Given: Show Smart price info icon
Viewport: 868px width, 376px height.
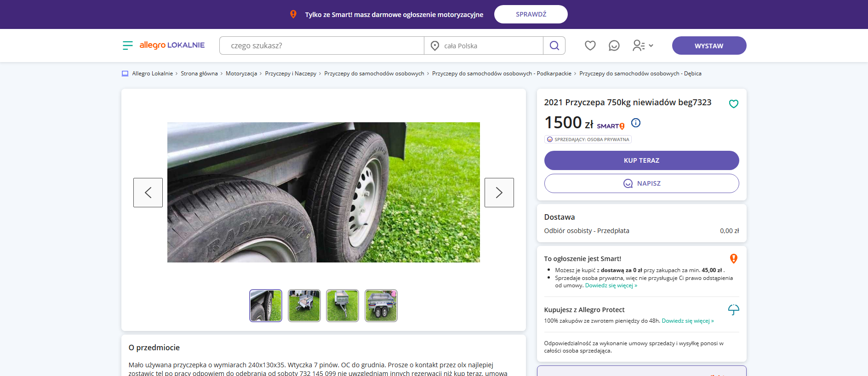Looking at the screenshot, I should click(x=636, y=123).
